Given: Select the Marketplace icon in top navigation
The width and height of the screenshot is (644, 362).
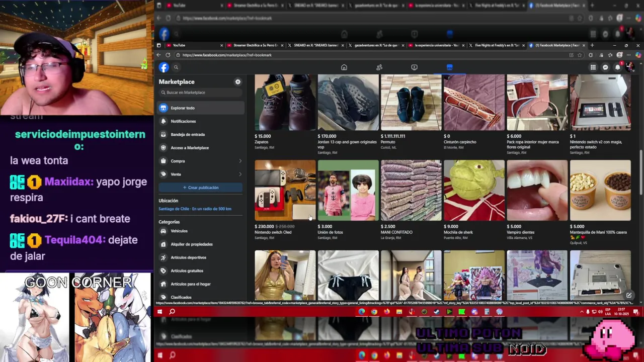Looking at the screenshot, I should (x=449, y=67).
